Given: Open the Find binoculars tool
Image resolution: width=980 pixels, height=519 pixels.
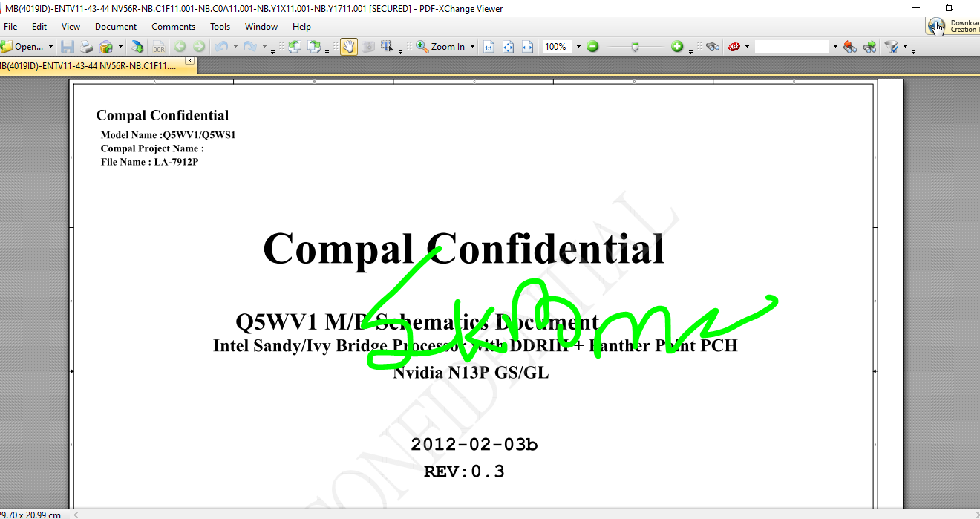Looking at the screenshot, I should click(x=713, y=47).
